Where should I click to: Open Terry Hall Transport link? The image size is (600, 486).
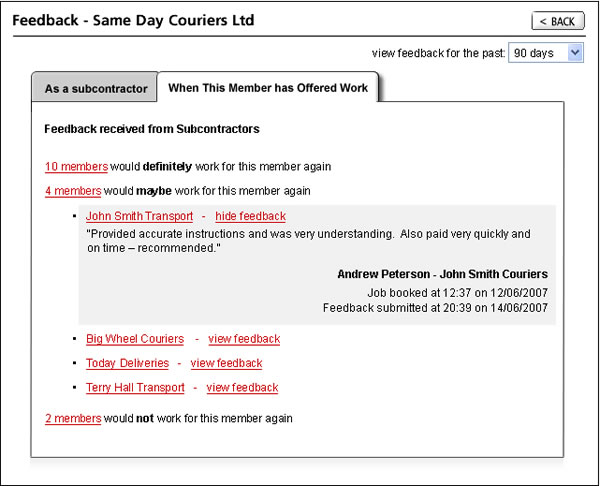[x=135, y=387]
